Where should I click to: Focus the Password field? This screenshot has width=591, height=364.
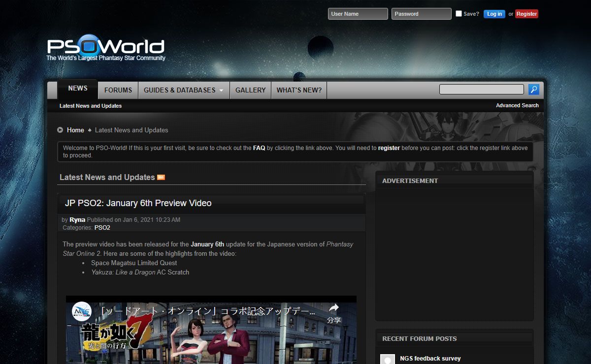pyautogui.click(x=422, y=14)
